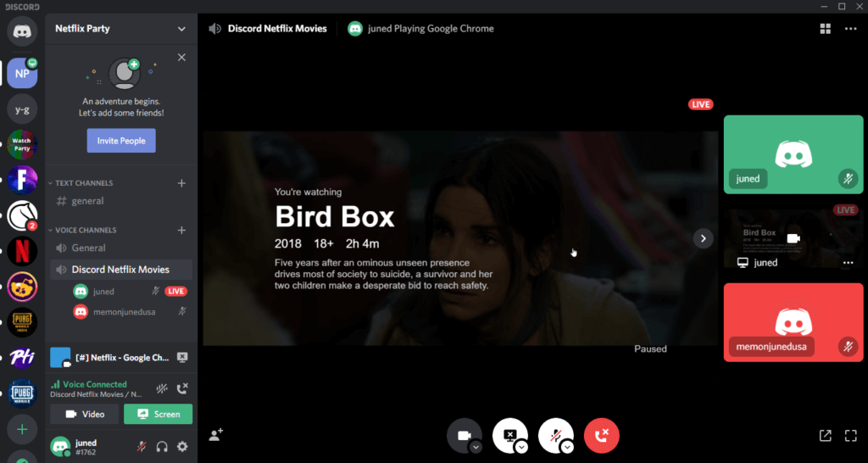868x463 pixels.
Task: Disconnect from voice in sidebar panel
Action: (x=182, y=388)
